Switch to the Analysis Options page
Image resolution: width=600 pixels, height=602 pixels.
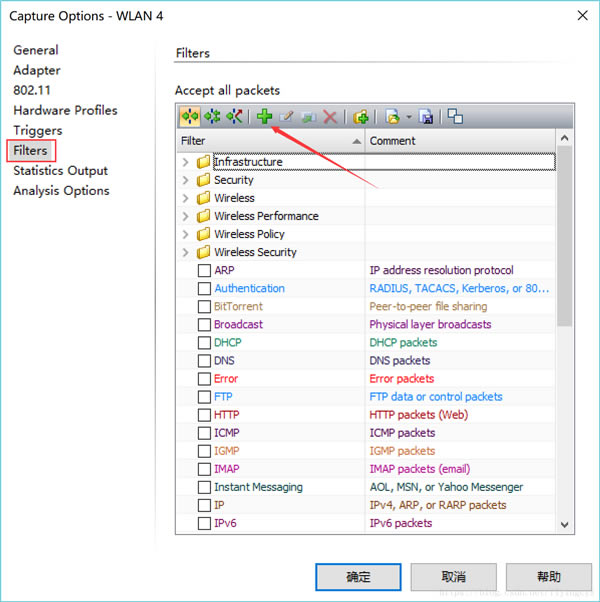coord(61,190)
